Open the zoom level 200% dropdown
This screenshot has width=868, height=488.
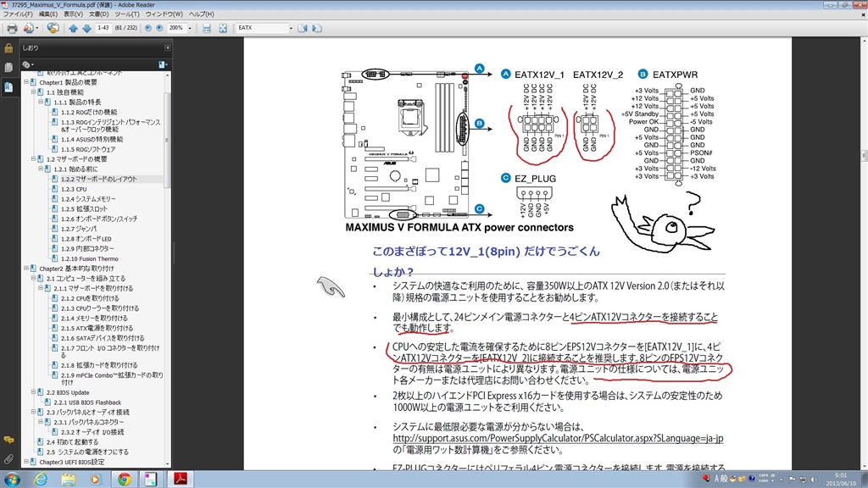pos(189,28)
